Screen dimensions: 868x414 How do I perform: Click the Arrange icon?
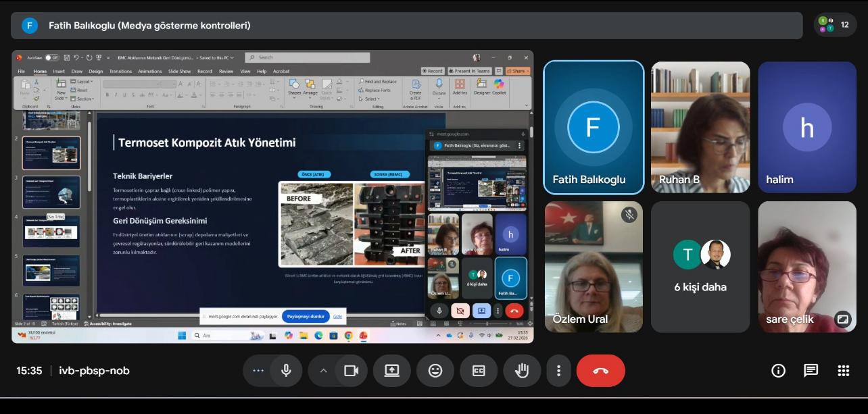click(x=310, y=88)
